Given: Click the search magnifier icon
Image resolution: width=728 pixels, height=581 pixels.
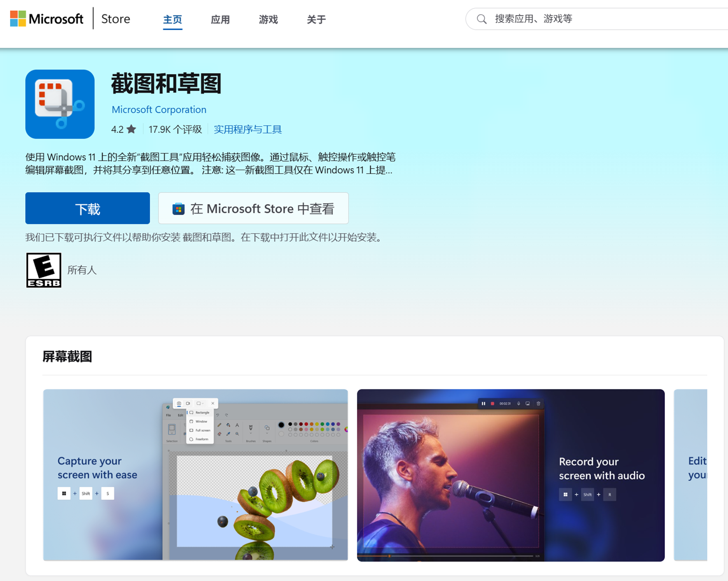Looking at the screenshot, I should point(481,19).
